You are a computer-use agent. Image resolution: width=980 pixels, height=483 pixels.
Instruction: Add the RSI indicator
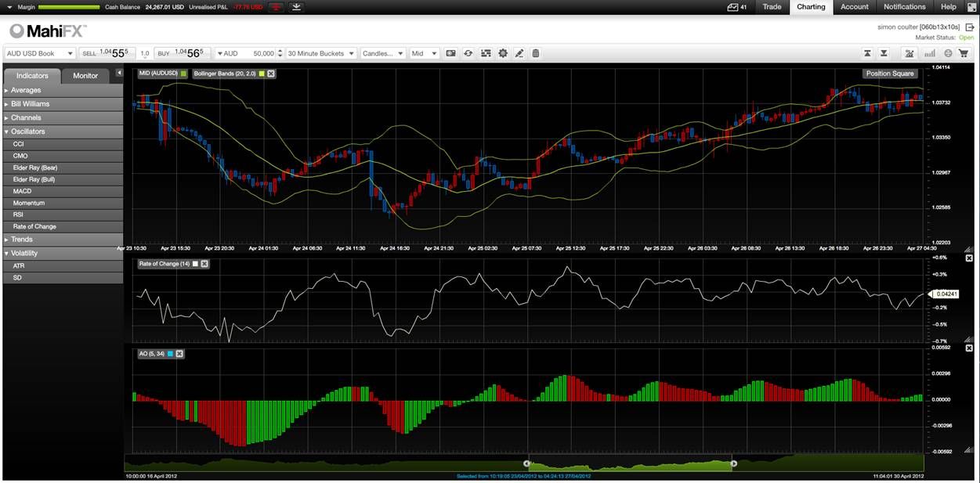coord(63,214)
